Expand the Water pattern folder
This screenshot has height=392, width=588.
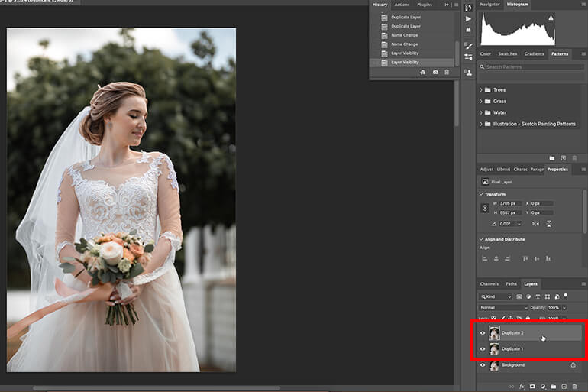pos(481,112)
